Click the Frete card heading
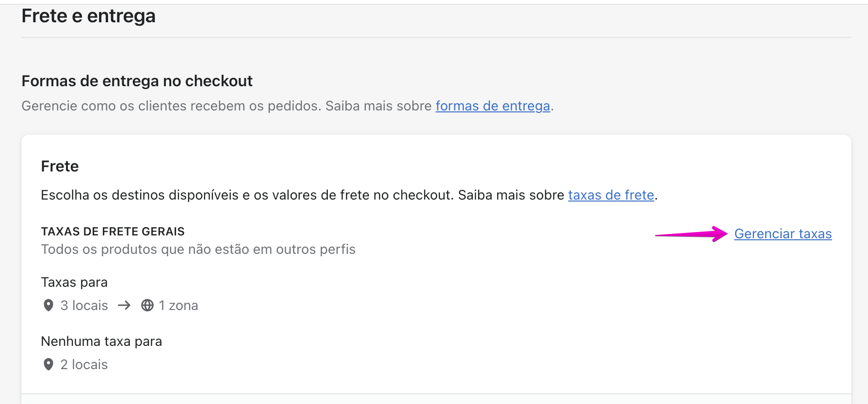 [x=60, y=166]
